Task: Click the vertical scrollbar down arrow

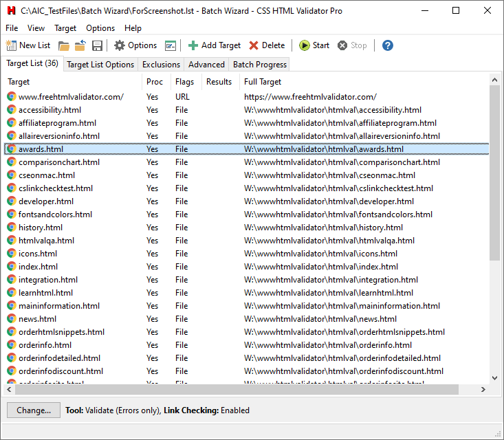Action: (494, 378)
